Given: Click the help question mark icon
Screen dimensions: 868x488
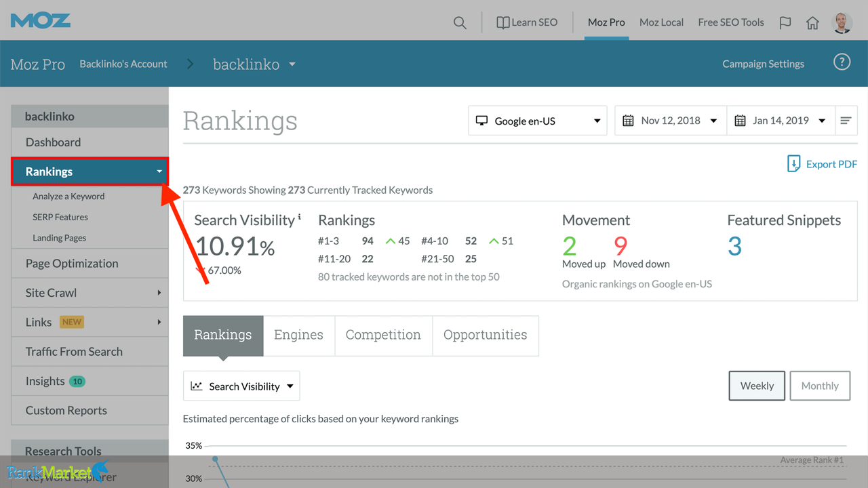Looking at the screenshot, I should (x=842, y=62).
